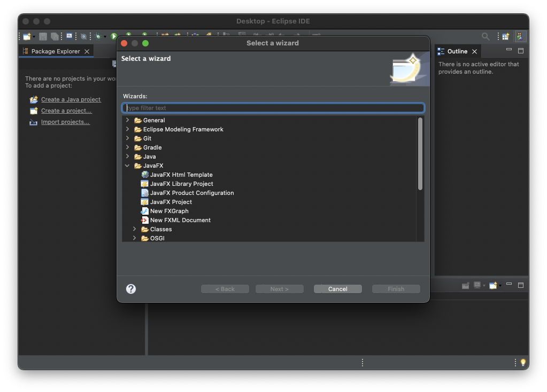547x392 pixels.
Task: Click the Package Explorer tab icon
Action: click(25, 51)
